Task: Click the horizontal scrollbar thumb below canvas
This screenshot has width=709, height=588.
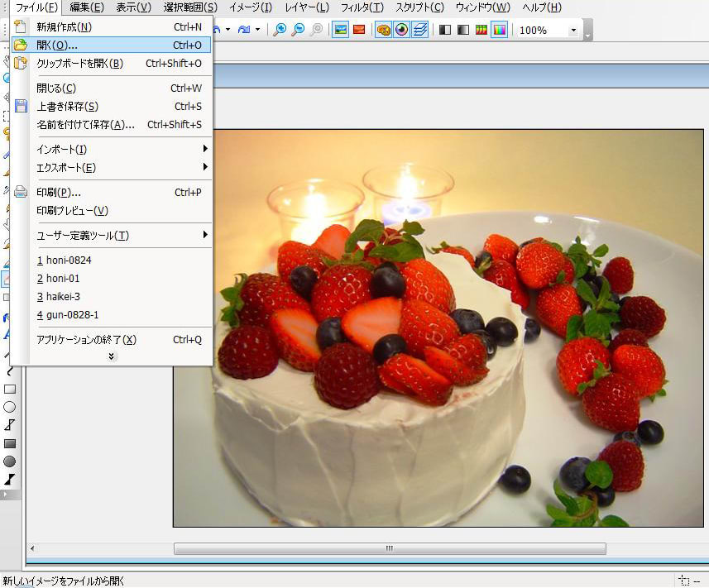Action: click(x=389, y=548)
